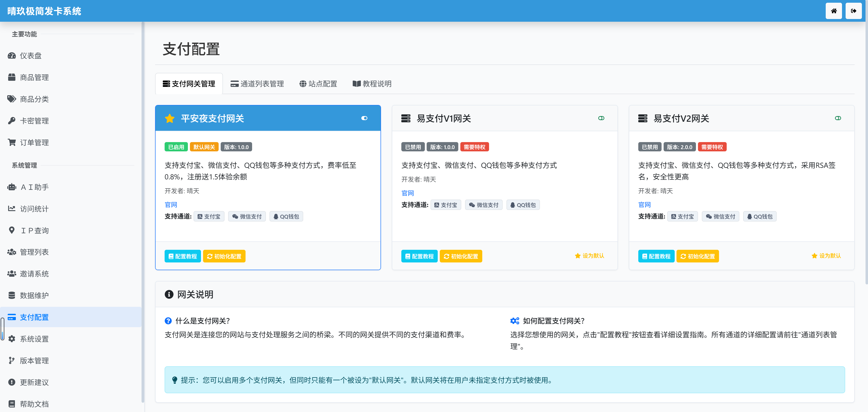This screenshot has width=868, height=412.
Task: Enable the 易支付V1网关 toggle
Action: click(601, 118)
